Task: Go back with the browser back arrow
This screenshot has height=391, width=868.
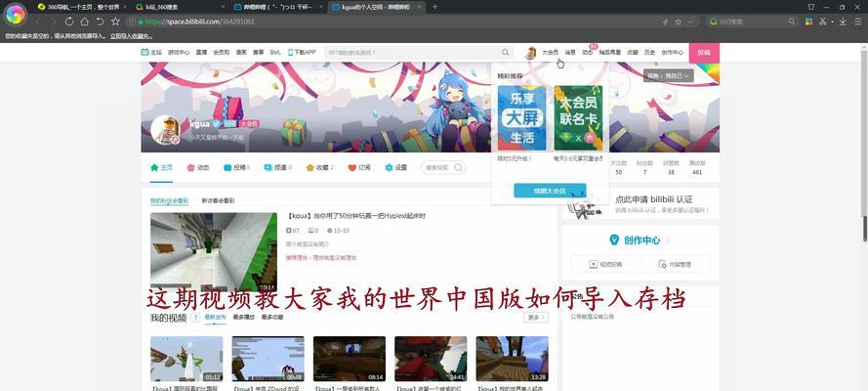Action: (x=38, y=22)
